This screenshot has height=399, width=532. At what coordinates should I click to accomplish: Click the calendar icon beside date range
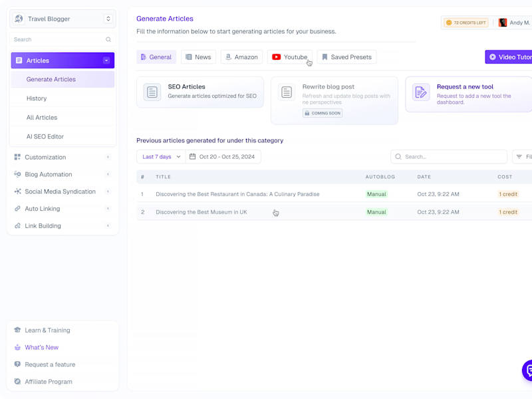(x=192, y=156)
